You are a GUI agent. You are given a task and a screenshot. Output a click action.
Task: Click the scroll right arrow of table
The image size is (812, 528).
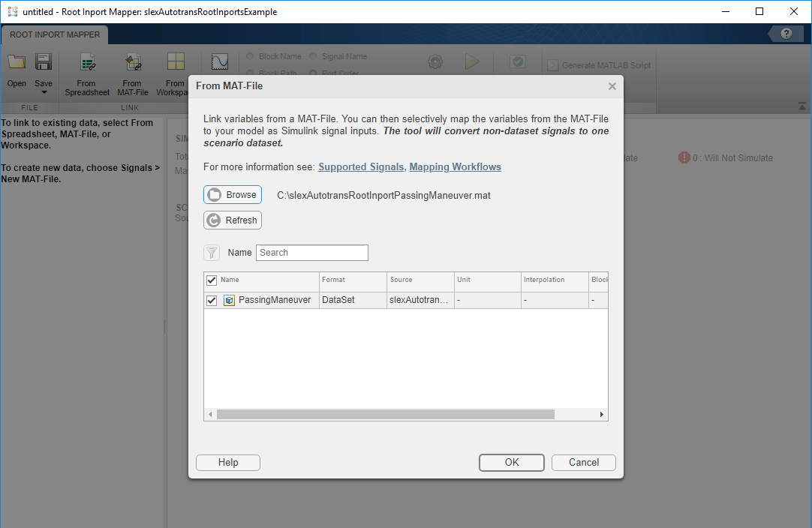601,415
